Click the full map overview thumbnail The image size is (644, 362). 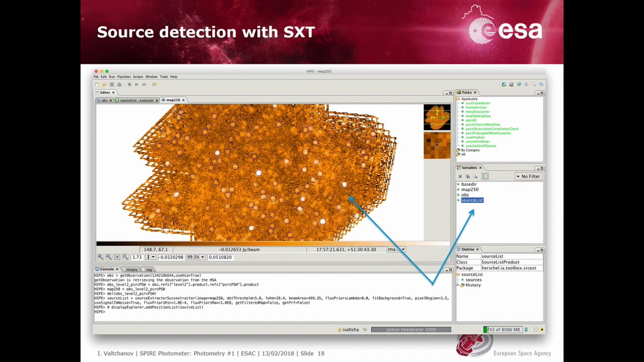(437, 117)
